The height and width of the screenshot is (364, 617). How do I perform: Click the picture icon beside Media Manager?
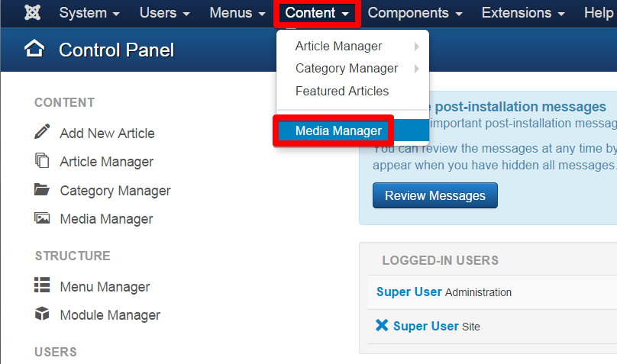pyautogui.click(x=42, y=217)
